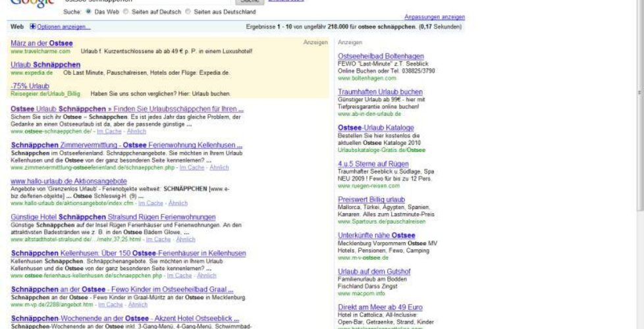Open sidebar ad "4.u.5 Sterne auf Rügen"

click(373, 164)
